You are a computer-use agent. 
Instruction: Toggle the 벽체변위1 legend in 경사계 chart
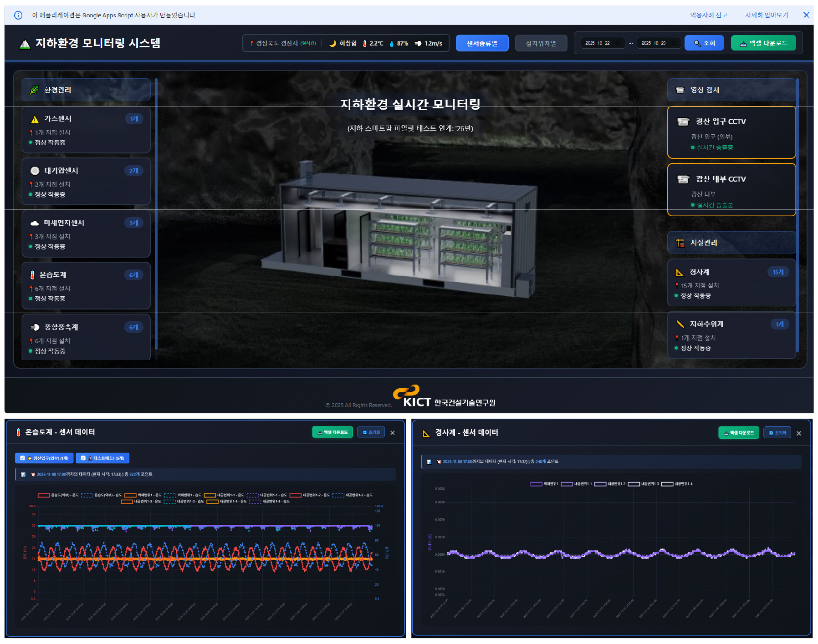pos(536,484)
